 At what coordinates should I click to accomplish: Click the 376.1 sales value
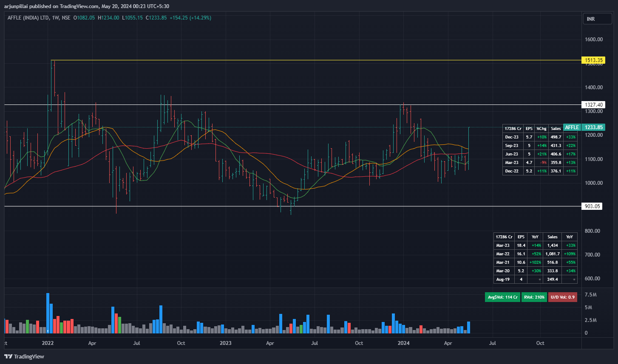click(x=556, y=171)
